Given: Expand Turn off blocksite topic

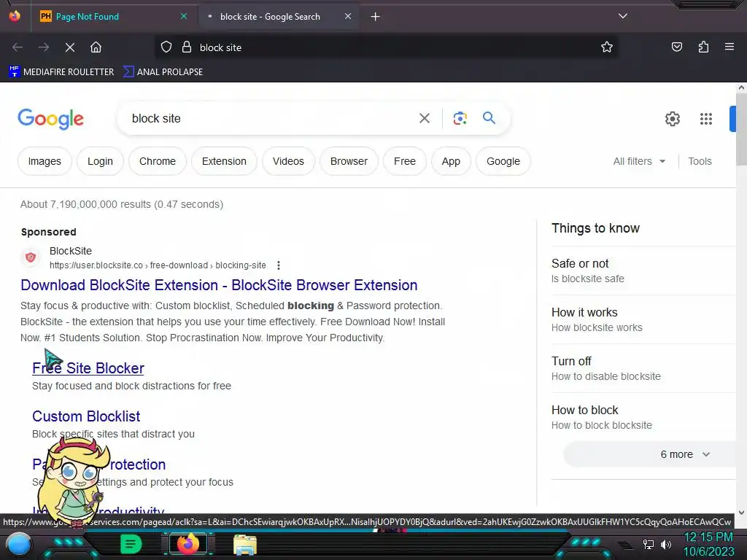Looking at the screenshot, I should click(643, 368).
